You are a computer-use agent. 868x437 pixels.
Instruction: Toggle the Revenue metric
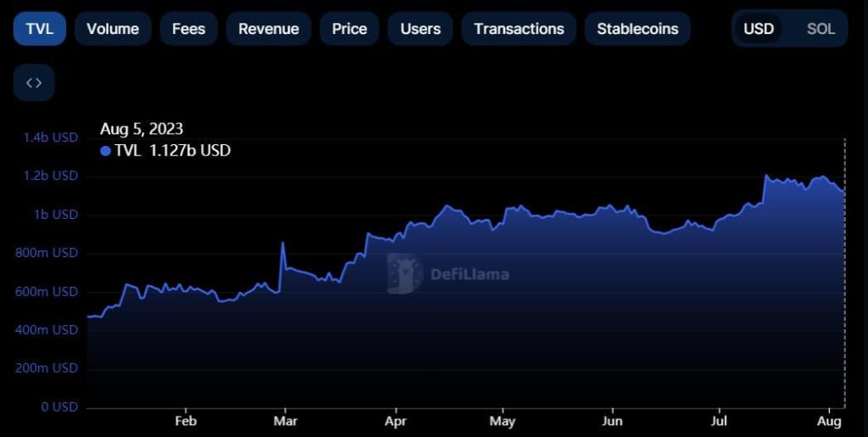coord(269,29)
